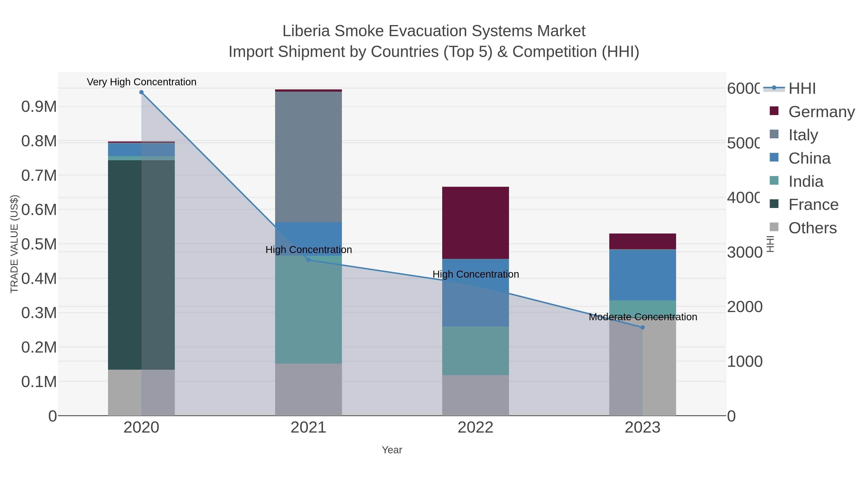Toggle the India legend entry
Viewport: 868px width, 488px height.
796,181
